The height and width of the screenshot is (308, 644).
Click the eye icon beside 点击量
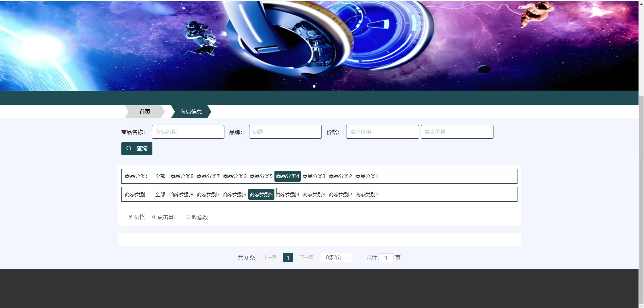pos(154,217)
